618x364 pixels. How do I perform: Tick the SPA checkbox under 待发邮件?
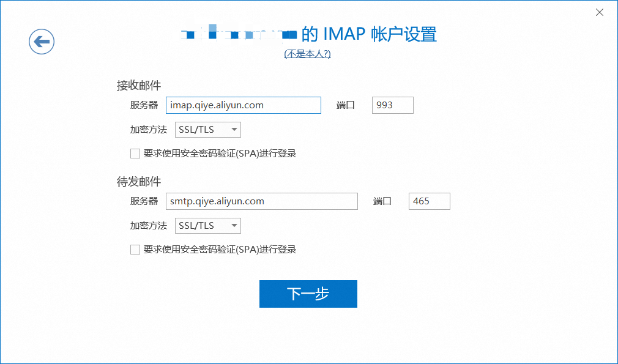135,250
